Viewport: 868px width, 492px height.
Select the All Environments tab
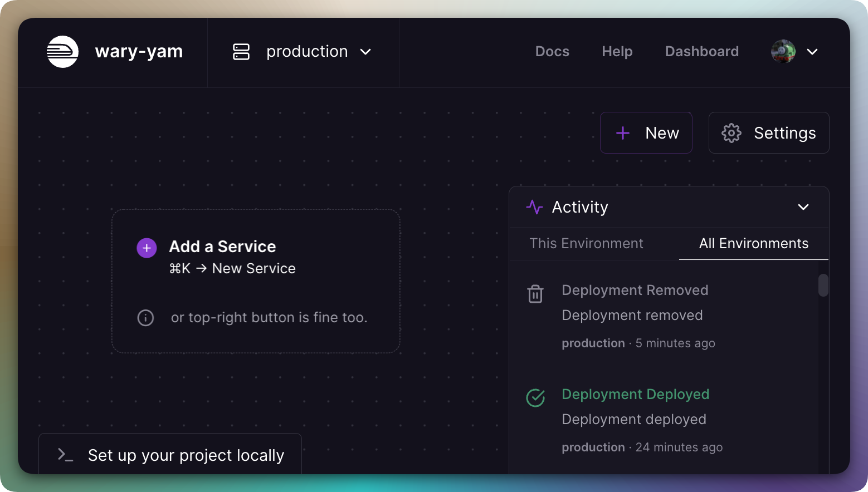[753, 244]
